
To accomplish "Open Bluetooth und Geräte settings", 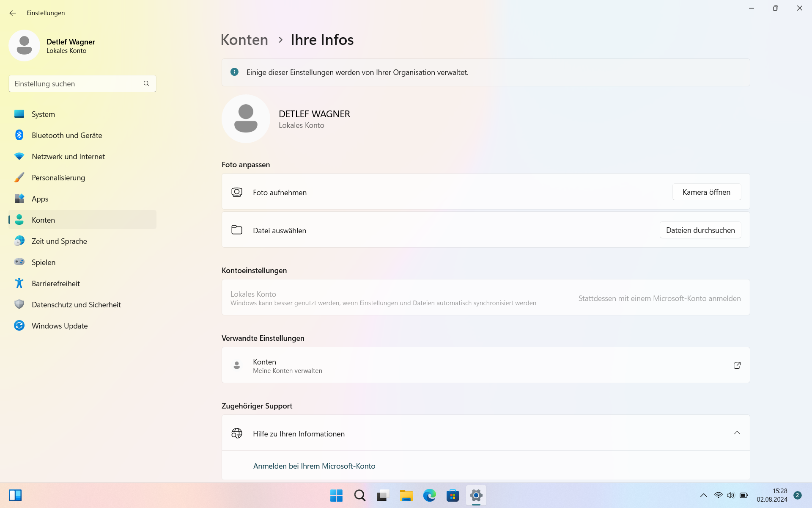I will point(66,135).
